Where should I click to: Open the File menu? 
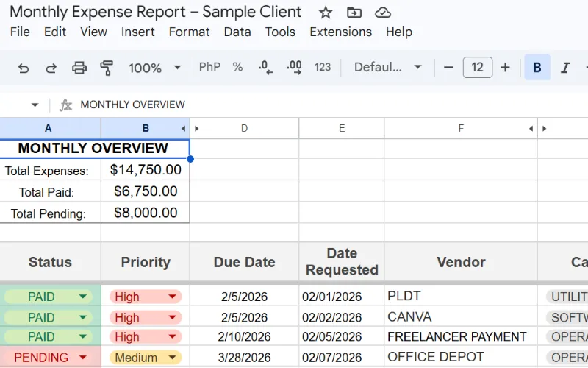coord(20,32)
